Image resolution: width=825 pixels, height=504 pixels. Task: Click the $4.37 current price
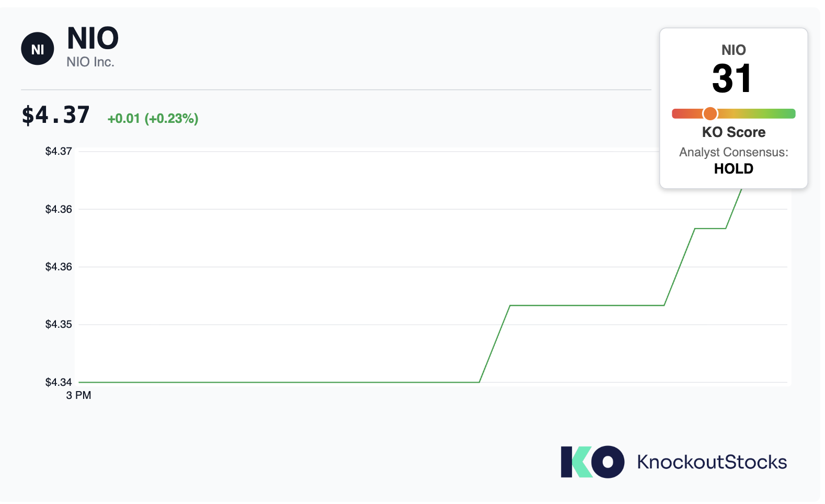(55, 115)
